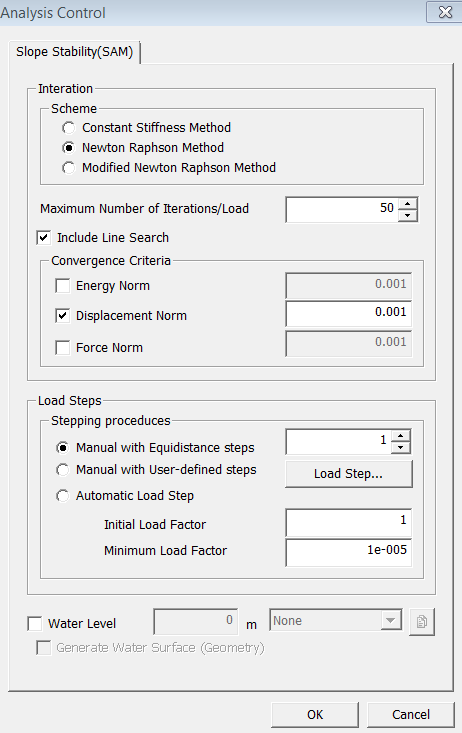Decrease Maximum Number of Iterations with down arrow
Viewport: 462px width, 733px height.
[407, 215]
